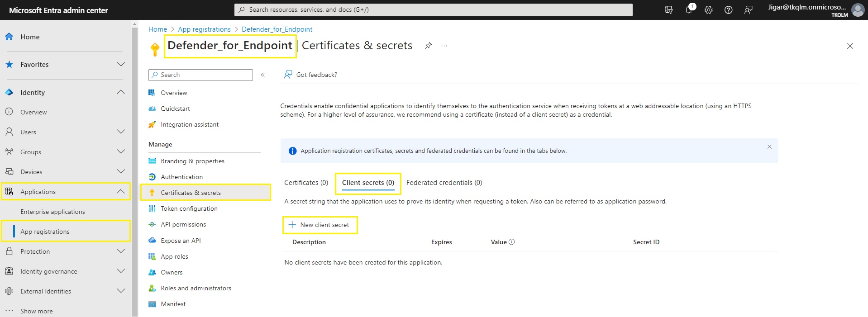
Task: Open Roles and administrators menu item
Action: pos(196,288)
